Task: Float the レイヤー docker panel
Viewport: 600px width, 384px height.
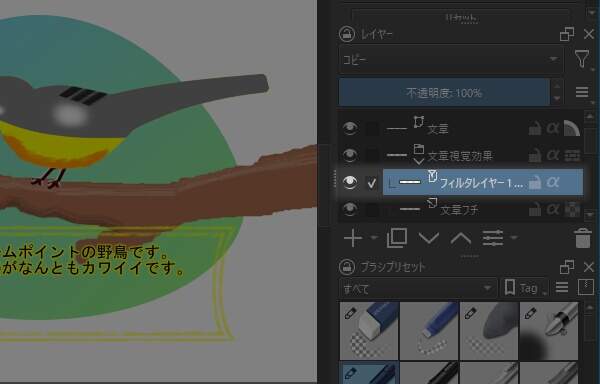Action: (x=567, y=34)
